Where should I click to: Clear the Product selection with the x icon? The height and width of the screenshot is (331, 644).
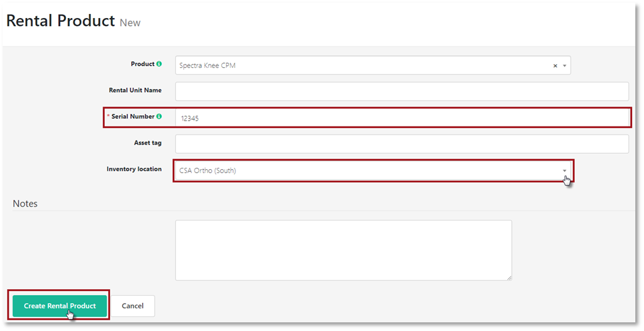[555, 66]
